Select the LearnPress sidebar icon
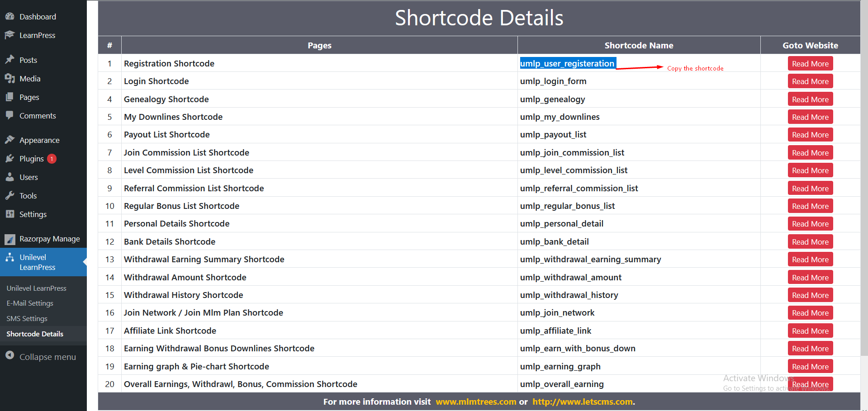The image size is (868, 411). pyautogui.click(x=10, y=35)
